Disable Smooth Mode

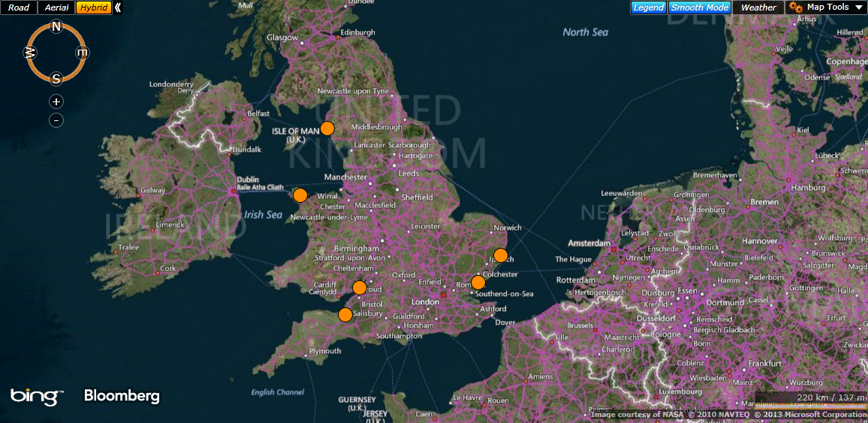[699, 8]
